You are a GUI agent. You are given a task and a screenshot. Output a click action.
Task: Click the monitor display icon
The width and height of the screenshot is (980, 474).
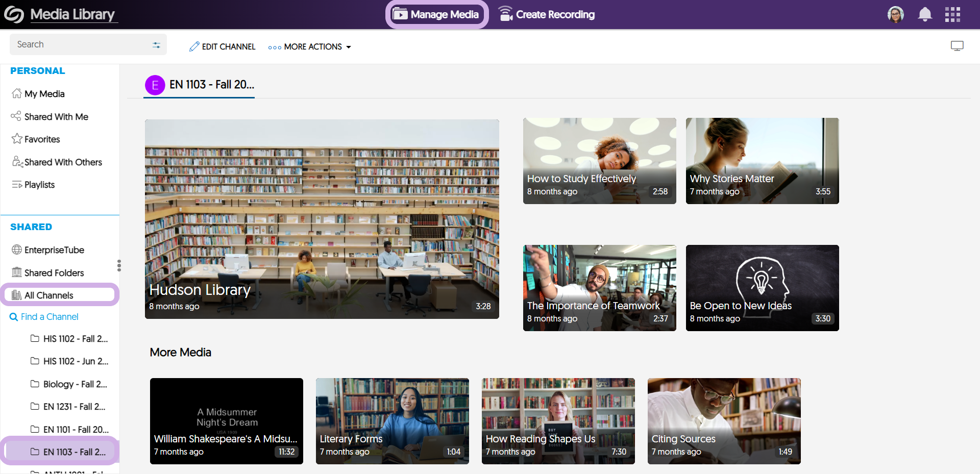click(957, 46)
